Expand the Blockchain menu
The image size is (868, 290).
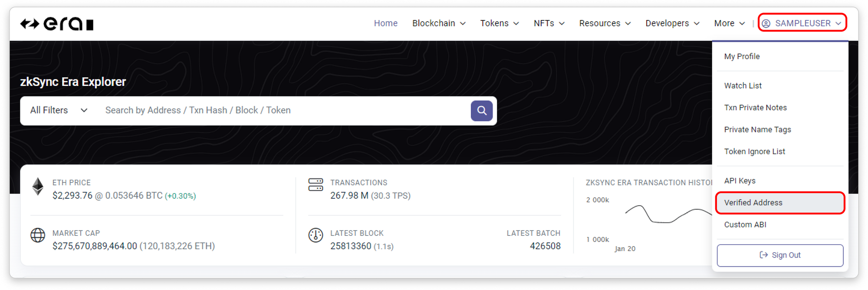point(438,23)
